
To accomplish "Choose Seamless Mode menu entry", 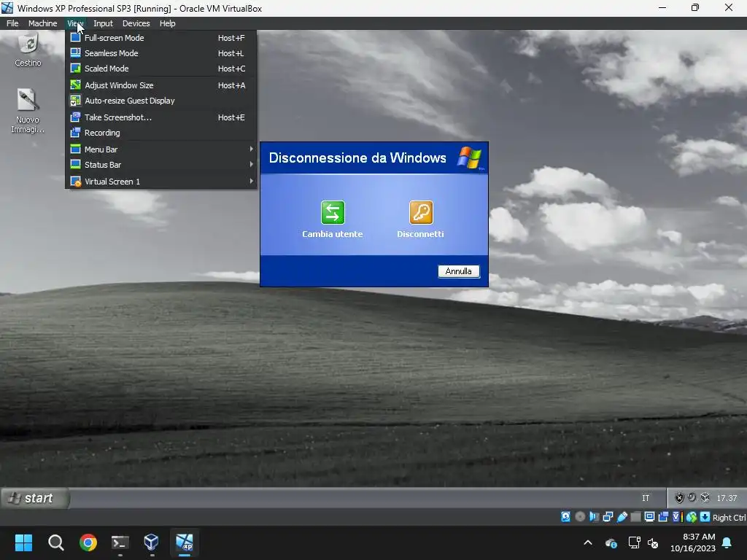I will [161, 53].
